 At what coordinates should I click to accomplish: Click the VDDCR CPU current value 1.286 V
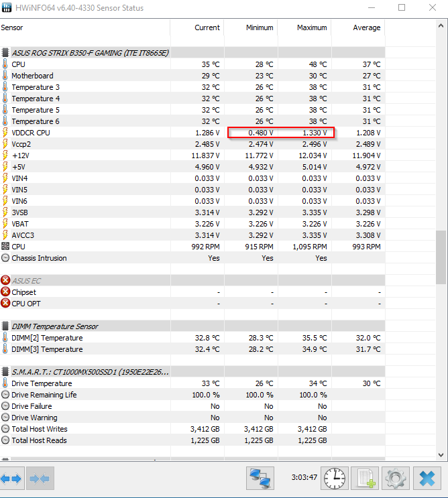tap(207, 133)
